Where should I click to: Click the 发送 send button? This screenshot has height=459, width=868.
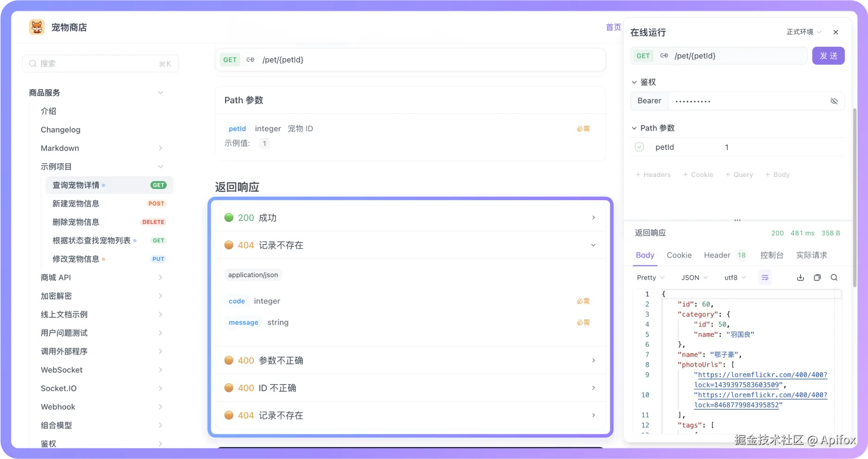(x=828, y=56)
